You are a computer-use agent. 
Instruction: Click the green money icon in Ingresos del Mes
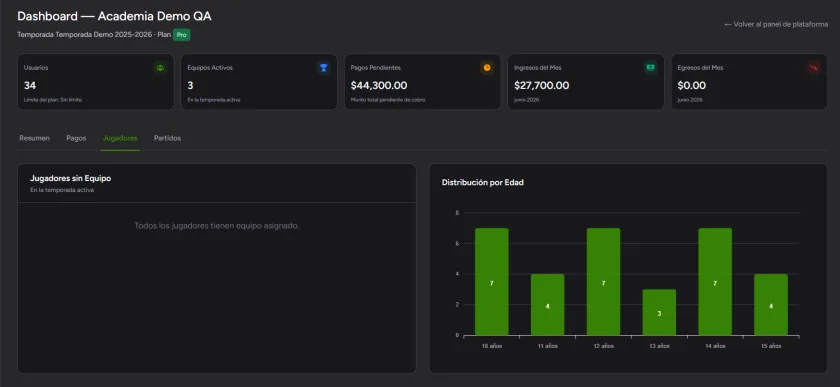pyautogui.click(x=650, y=68)
